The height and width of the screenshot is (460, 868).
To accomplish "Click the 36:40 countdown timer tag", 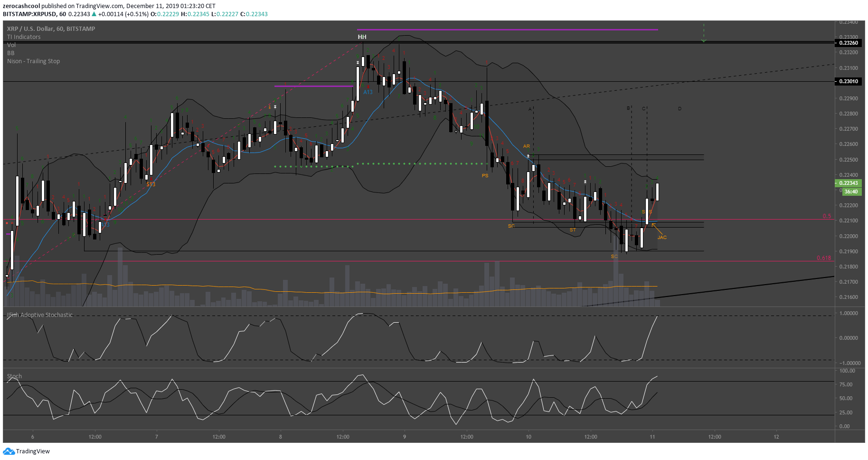I will (851, 192).
